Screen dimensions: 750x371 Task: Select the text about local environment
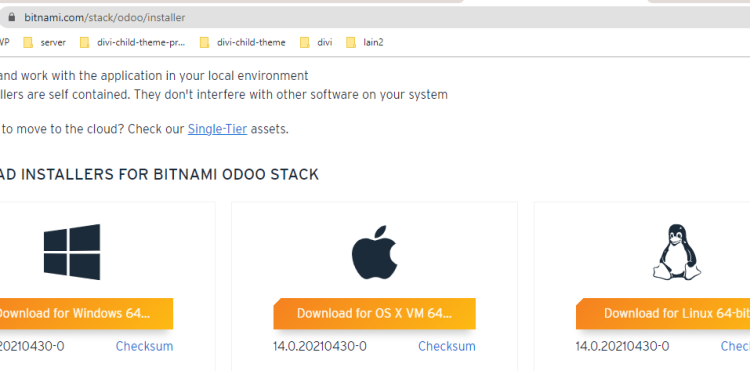click(x=154, y=76)
